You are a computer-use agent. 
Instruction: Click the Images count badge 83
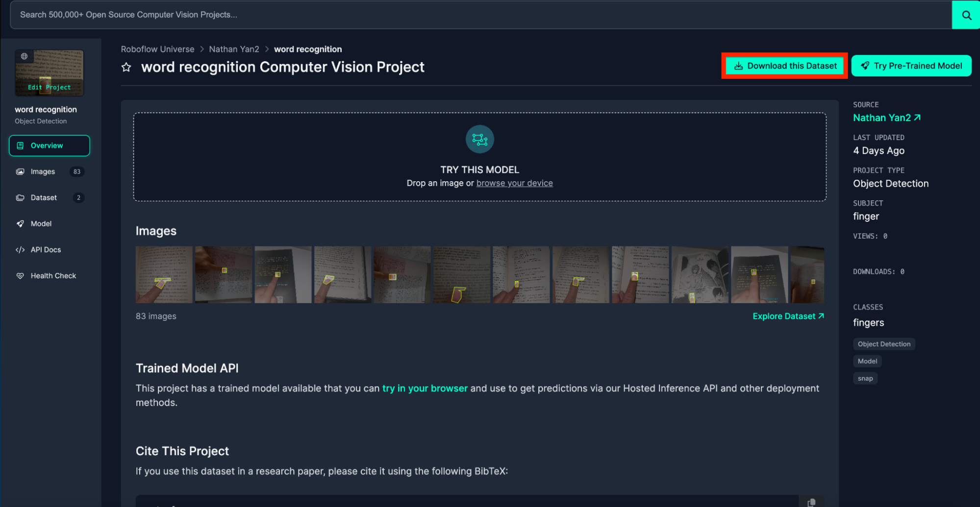point(77,171)
